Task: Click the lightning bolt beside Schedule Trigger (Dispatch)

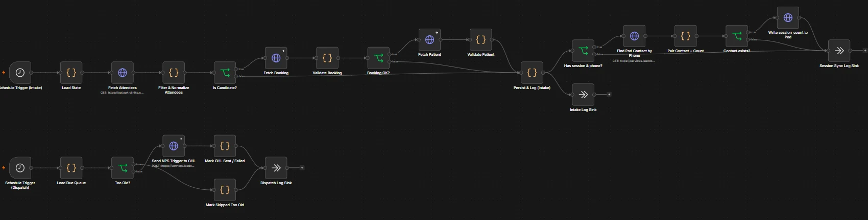Action: pos(4,168)
